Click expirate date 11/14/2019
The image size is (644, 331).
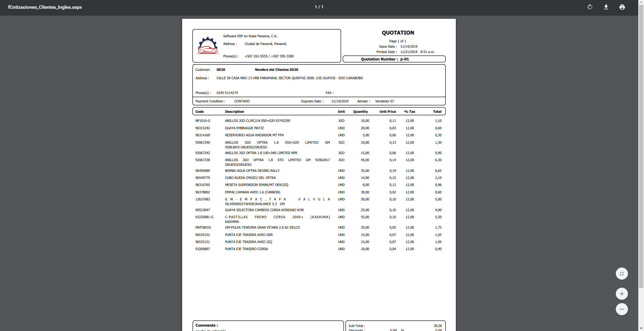(340, 101)
